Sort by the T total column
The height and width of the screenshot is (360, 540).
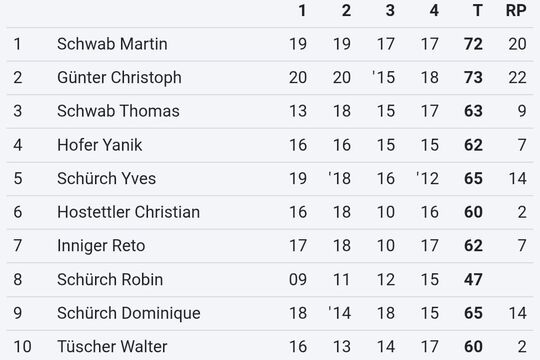pyautogui.click(x=477, y=11)
